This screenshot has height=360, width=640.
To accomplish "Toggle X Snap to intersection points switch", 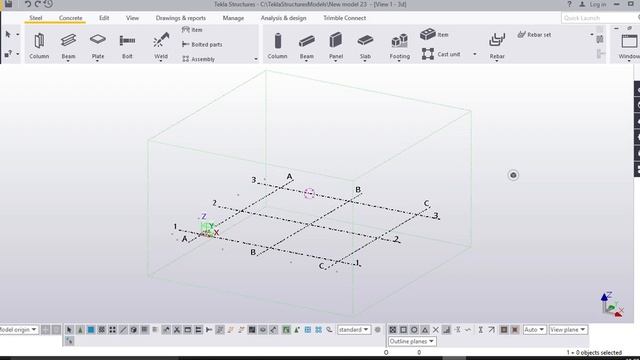I will pos(436,329).
